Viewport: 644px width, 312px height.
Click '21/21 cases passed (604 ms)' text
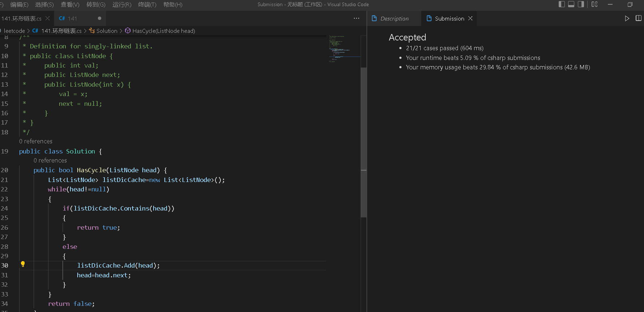pos(445,48)
